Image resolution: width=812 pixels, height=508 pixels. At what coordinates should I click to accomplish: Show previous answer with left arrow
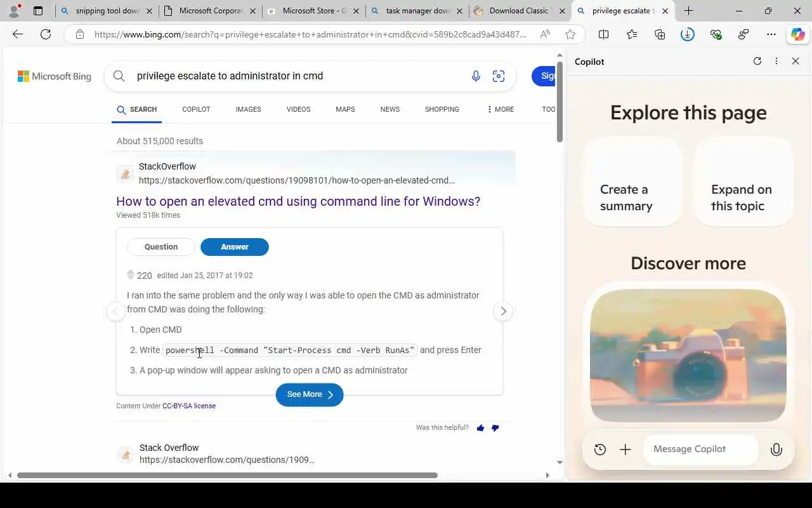coord(115,311)
